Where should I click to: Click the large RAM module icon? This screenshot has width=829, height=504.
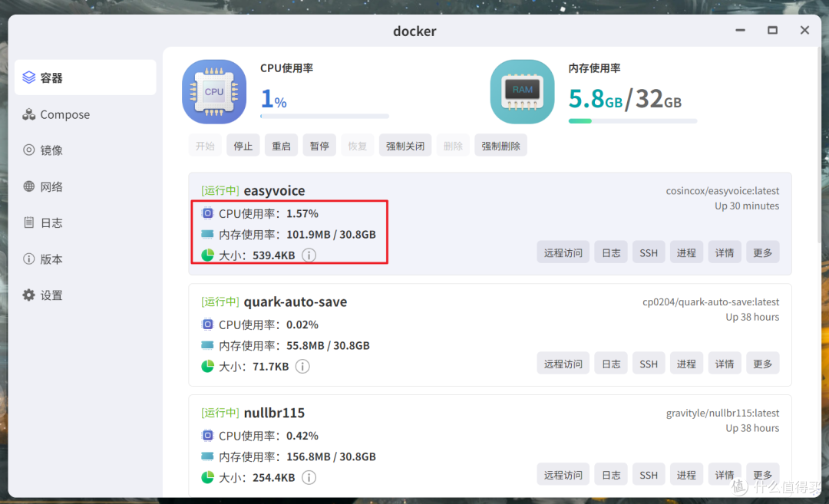[x=523, y=91]
